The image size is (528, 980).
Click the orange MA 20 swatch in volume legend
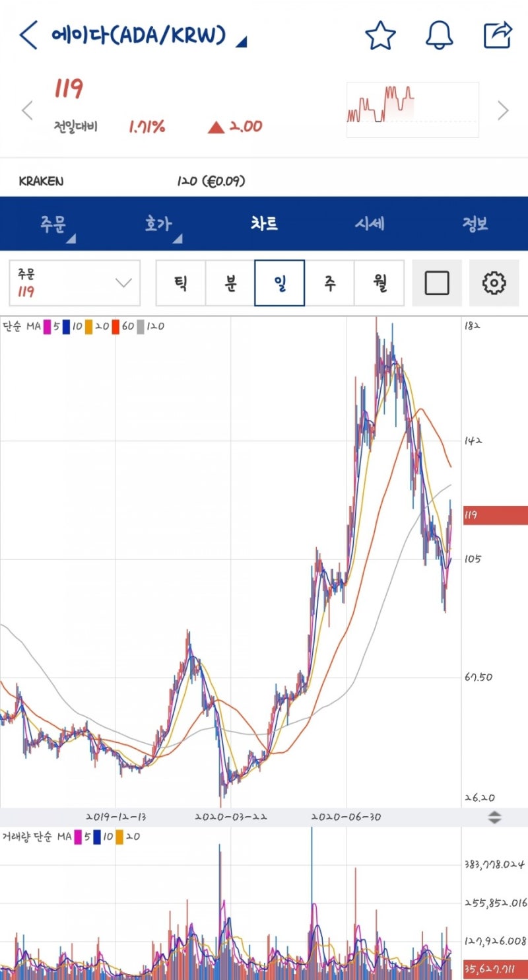119,837
